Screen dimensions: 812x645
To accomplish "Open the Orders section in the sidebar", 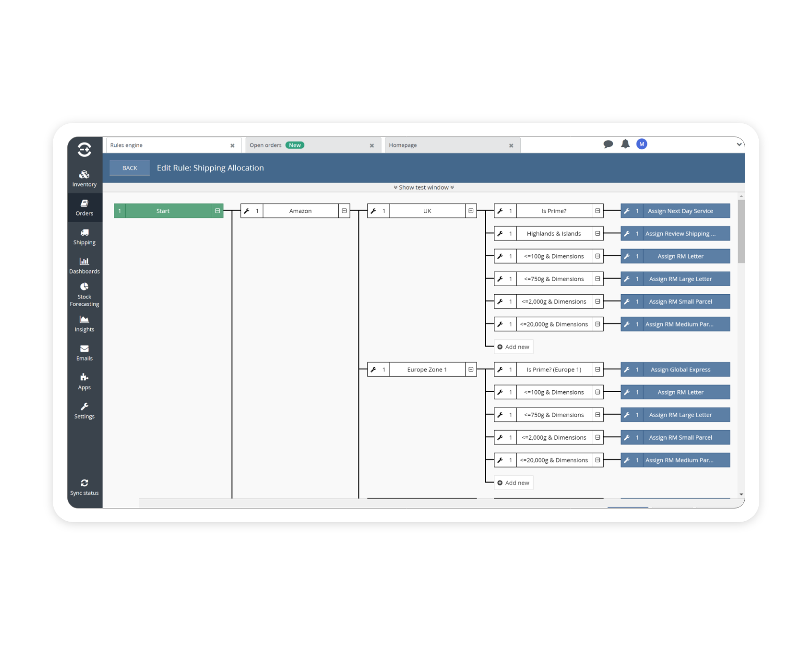I will pos(84,208).
